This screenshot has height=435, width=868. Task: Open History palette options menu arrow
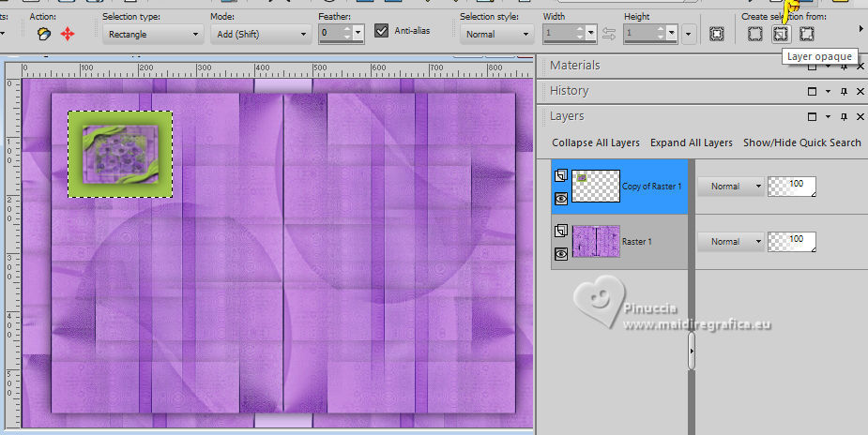[829, 91]
